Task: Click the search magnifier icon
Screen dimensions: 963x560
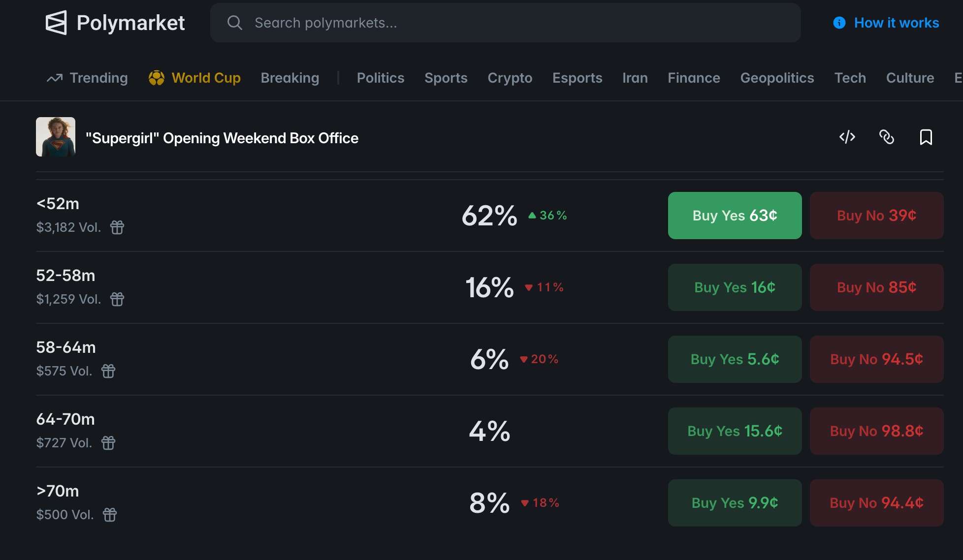Action: (235, 23)
